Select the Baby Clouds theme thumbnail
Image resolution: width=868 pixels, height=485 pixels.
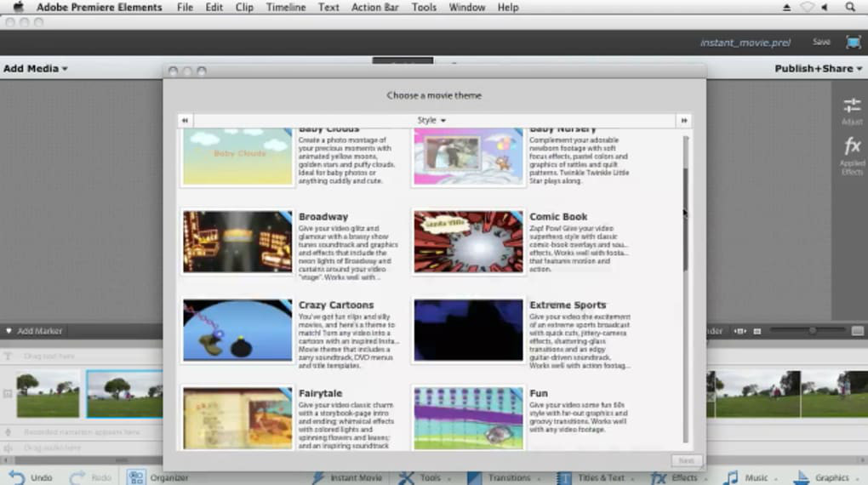(237, 157)
